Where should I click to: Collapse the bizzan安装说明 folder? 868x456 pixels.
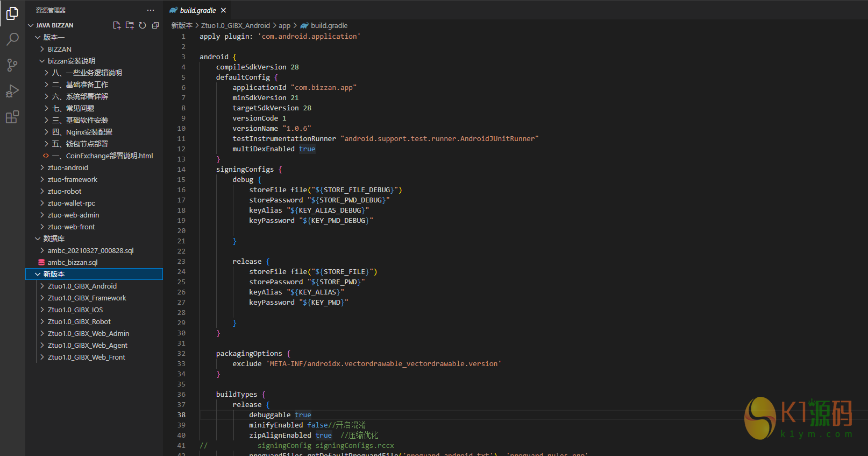point(71,61)
